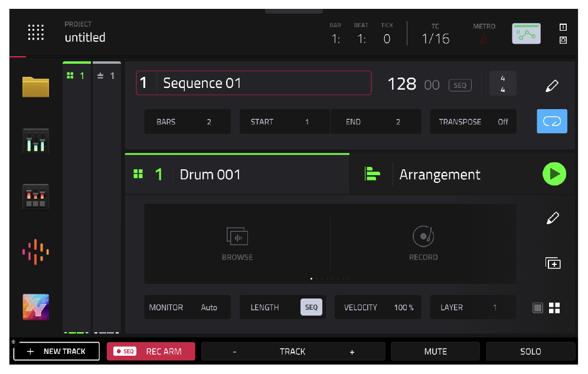Screen dimensions: 588x374
Task: Open the 4/4 time signature selector
Action: point(502,84)
